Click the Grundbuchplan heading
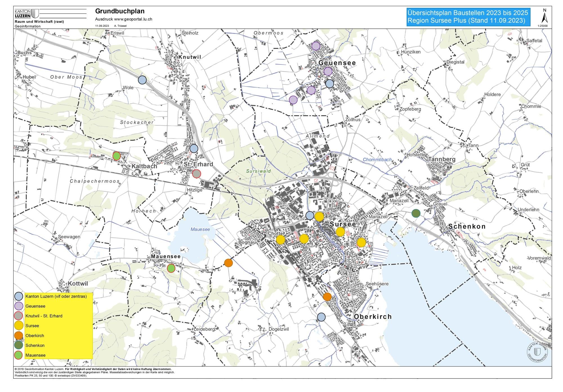 pos(120,11)
